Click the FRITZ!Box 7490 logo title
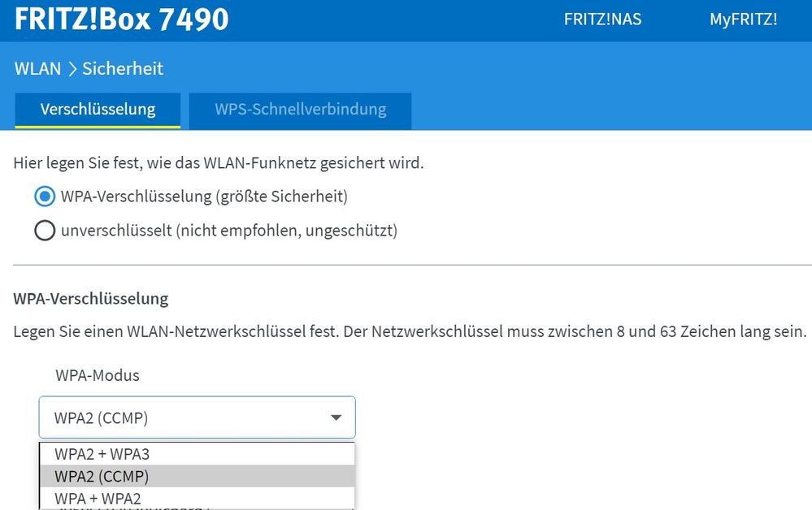This screenshot has width=812, height=510. click(122, 19)
